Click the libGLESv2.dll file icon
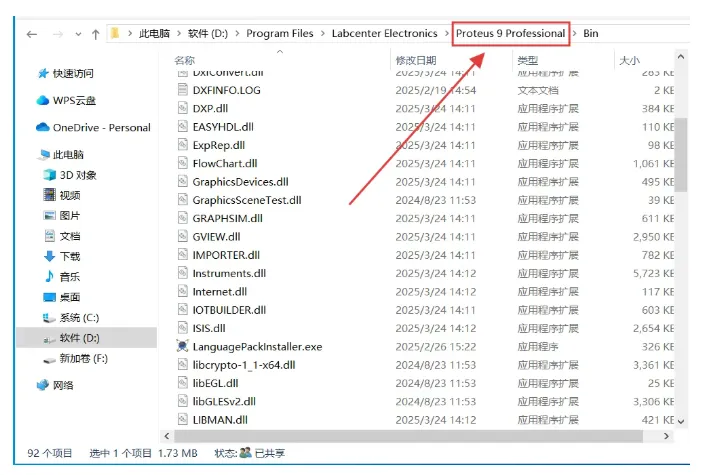701x475 pixels. [182, 402]
